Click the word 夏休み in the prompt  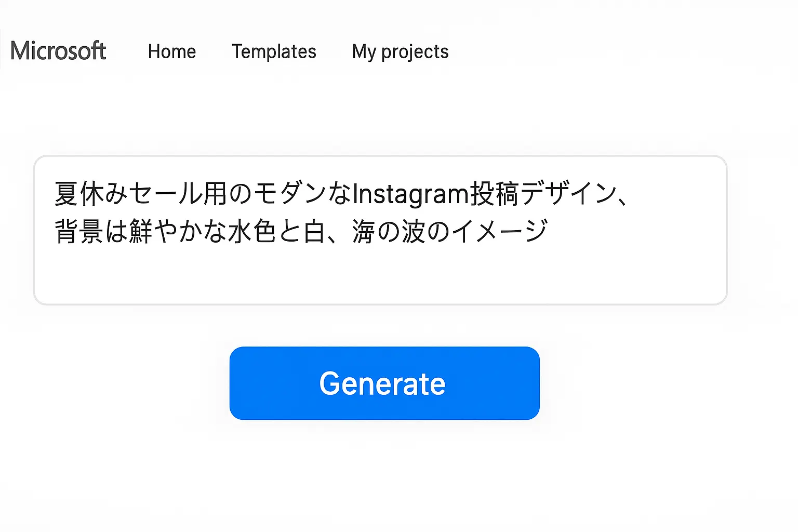coord(91,194)
